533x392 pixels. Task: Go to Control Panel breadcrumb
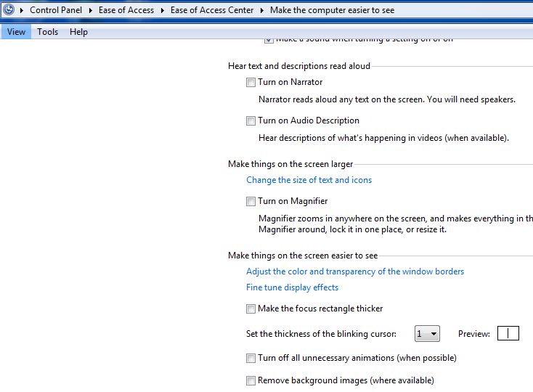(56, 10)
